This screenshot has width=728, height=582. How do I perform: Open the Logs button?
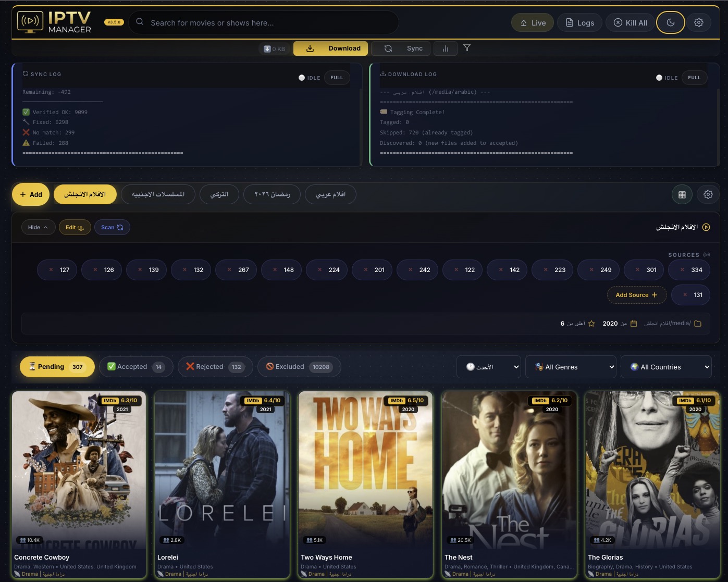coord(579,22)
